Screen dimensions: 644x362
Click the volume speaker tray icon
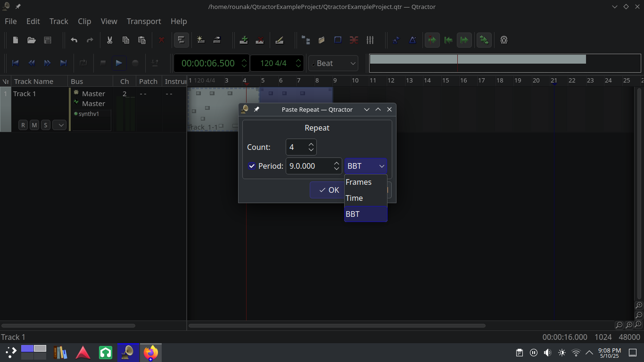[547, 353]
